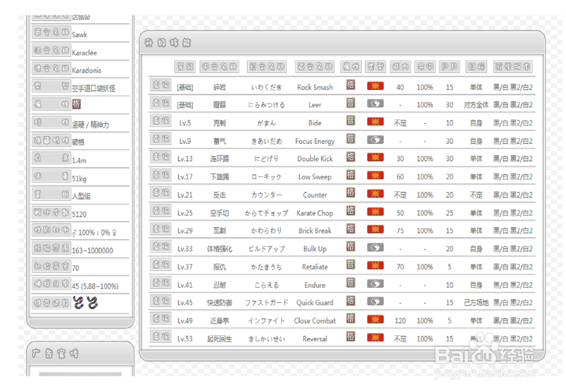Click the Fighting type icon in Bulk Up row
This screenshot has height=392, width=566.
click(x=350, y=247)
